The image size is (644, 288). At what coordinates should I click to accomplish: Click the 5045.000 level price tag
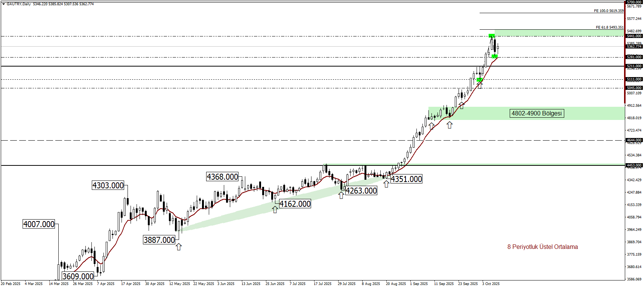(x=634, y=88)
